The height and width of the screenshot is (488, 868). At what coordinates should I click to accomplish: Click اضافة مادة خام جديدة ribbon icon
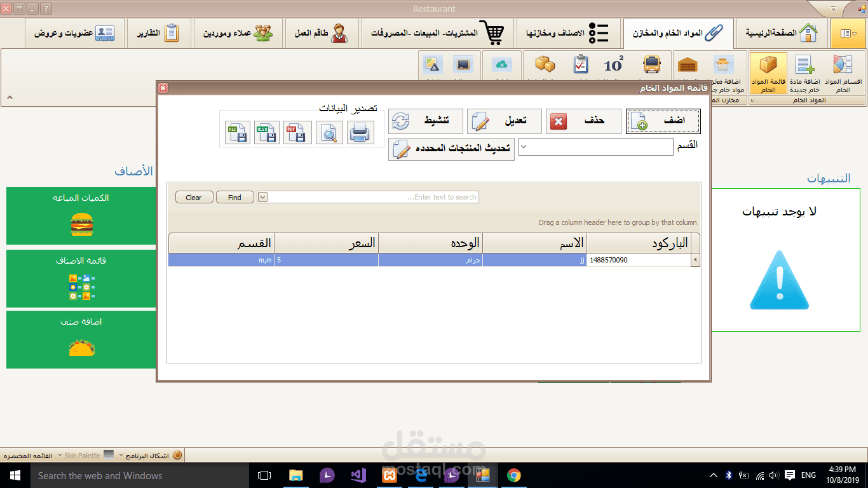[805, 74]
